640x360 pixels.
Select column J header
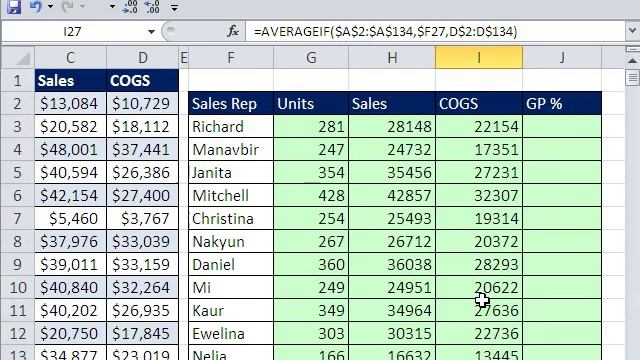coord(562,58)
